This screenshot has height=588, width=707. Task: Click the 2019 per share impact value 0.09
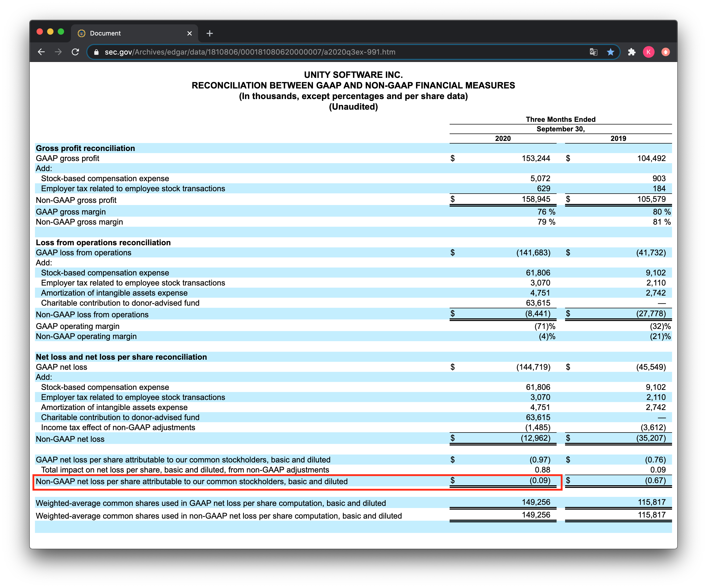658,470
